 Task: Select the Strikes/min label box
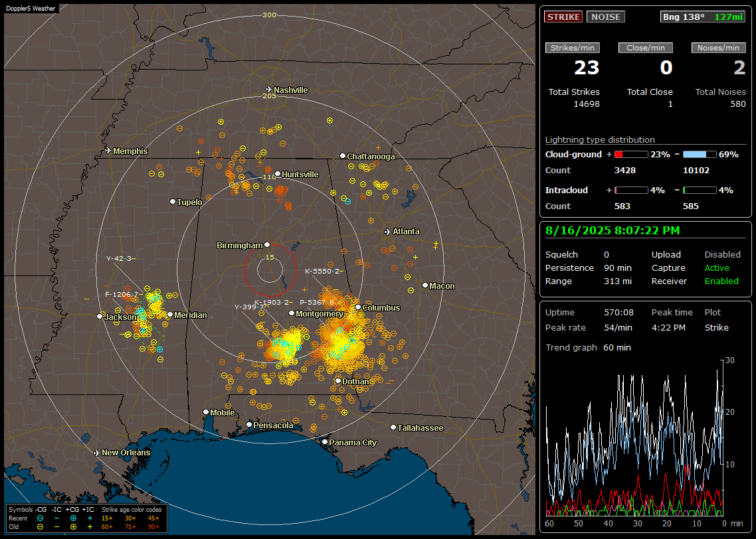coord(572,48)
